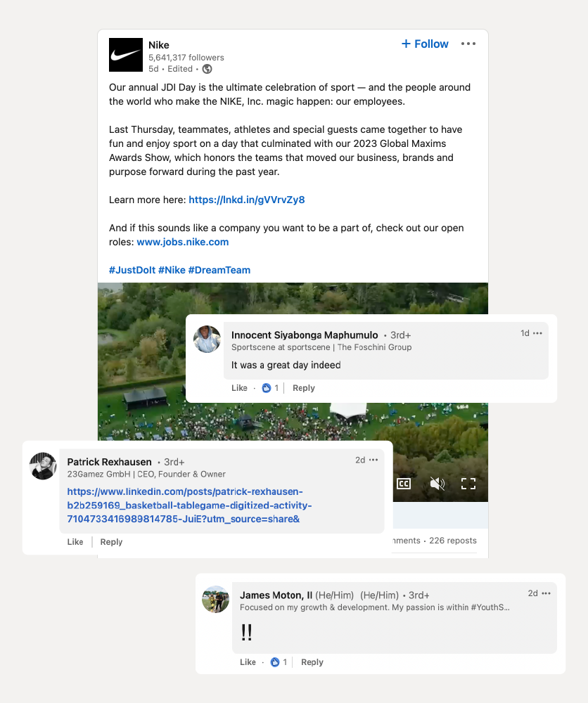This screenshot has width=588, height=703.
Task: Open Patrick Rexhausen's profile avatar
Action: [43, 466]
